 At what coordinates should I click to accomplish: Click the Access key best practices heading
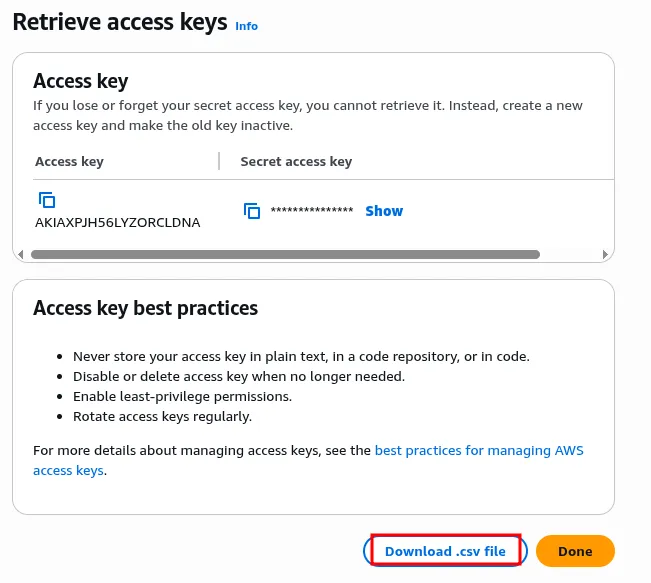pyautogui.click(x=145, y=308)
